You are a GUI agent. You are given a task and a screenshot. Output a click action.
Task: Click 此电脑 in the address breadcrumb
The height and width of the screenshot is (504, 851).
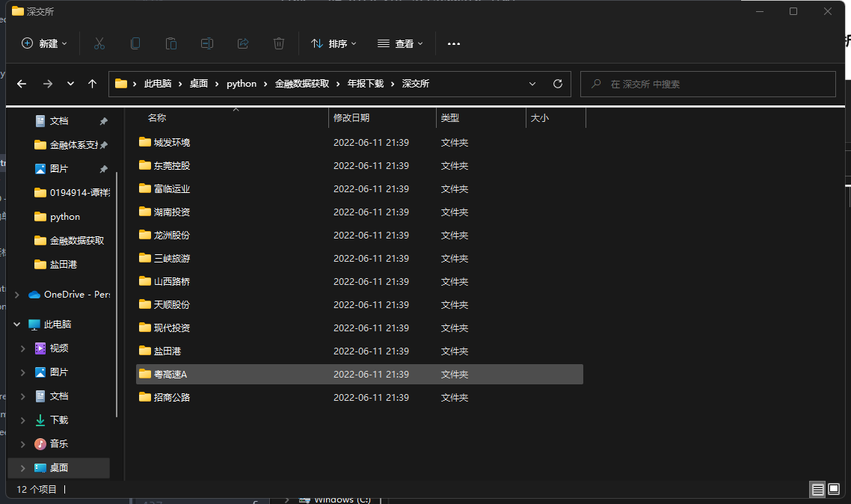(x=157, y=84)
